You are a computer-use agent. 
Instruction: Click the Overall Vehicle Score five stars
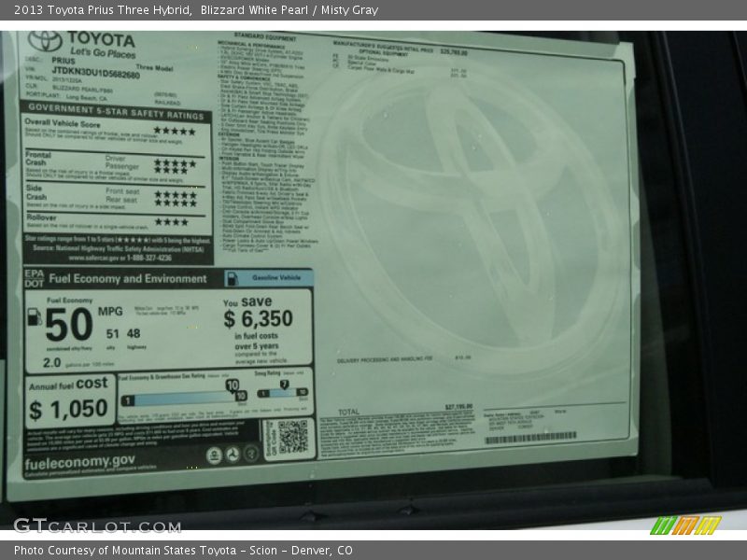(x=175, y=131)
